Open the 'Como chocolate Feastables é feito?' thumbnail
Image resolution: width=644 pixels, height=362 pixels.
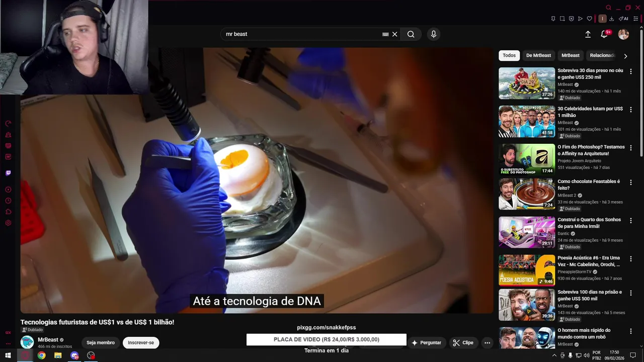pos(527,194)
